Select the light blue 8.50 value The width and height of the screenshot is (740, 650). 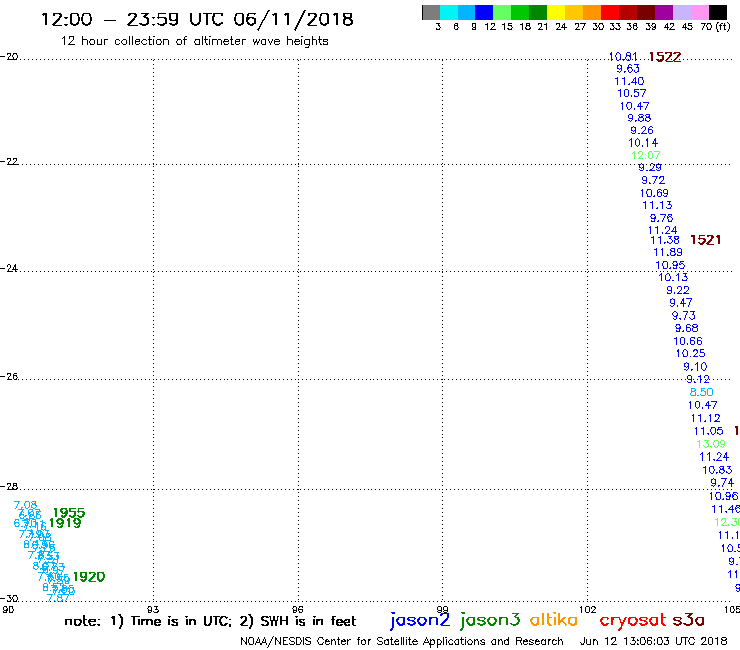[x=701, y=392]
